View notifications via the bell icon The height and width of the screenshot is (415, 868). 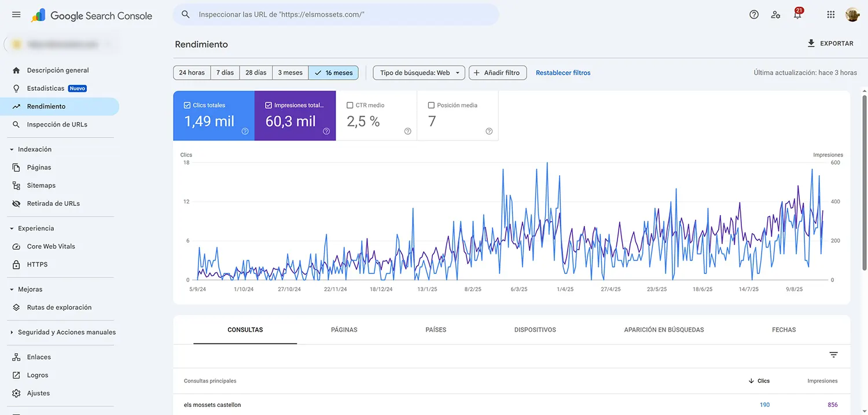pyautogui.click(x=797, y=14)
